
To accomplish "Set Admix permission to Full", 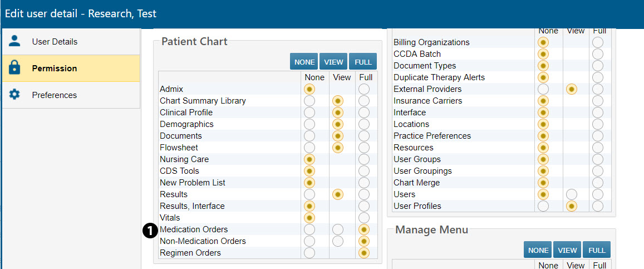I will pyautogui.click(x=364, y=89).
